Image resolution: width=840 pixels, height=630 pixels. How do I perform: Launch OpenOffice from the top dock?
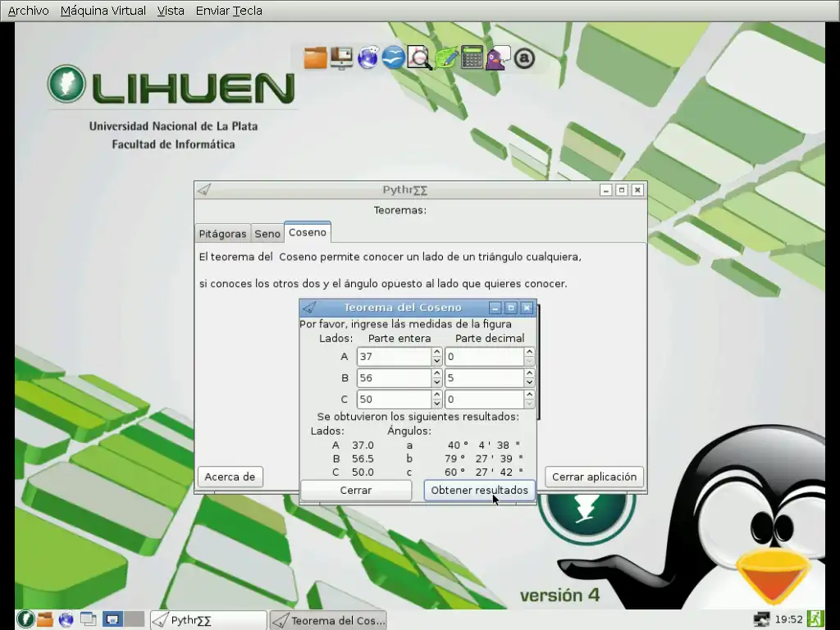[393, 58]
